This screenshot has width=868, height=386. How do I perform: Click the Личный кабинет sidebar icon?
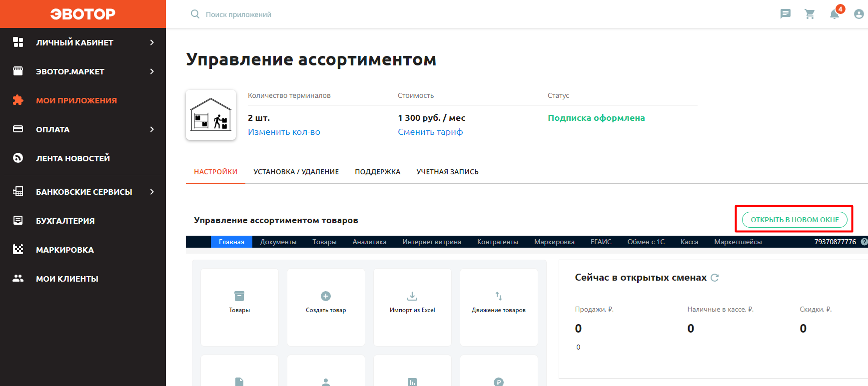coord(18,42)
